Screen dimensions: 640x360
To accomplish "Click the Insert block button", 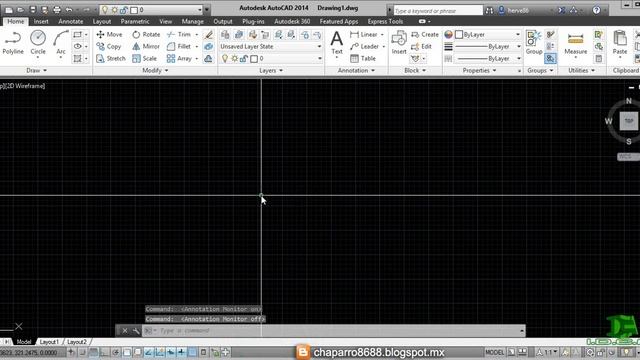I will [399, 43].
